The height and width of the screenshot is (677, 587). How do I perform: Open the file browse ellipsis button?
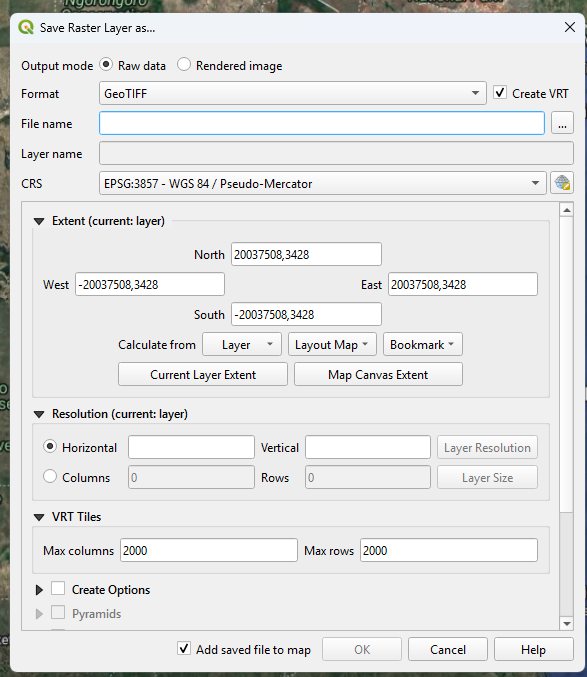pos(562,123)
